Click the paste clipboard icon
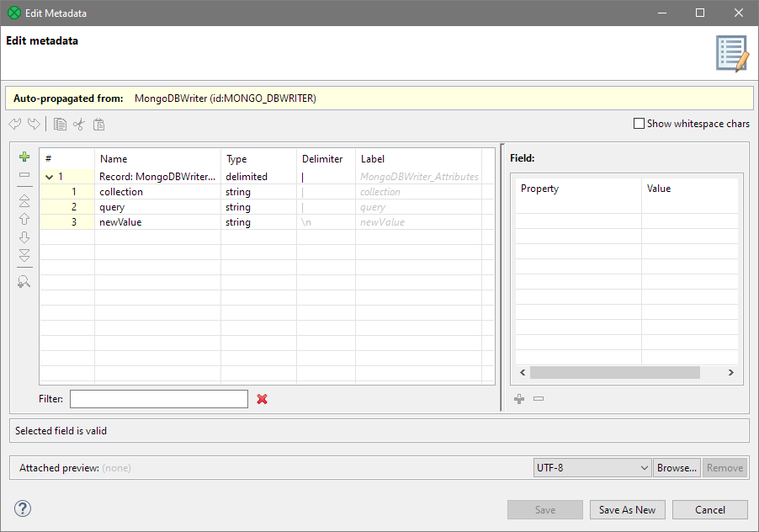The height and width of the screenshot is (532, 759). (98, 125)
